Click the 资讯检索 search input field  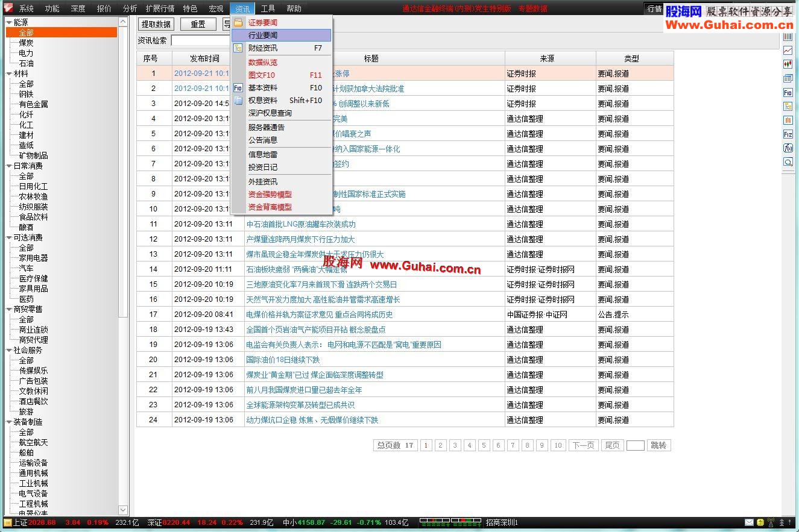201,40
